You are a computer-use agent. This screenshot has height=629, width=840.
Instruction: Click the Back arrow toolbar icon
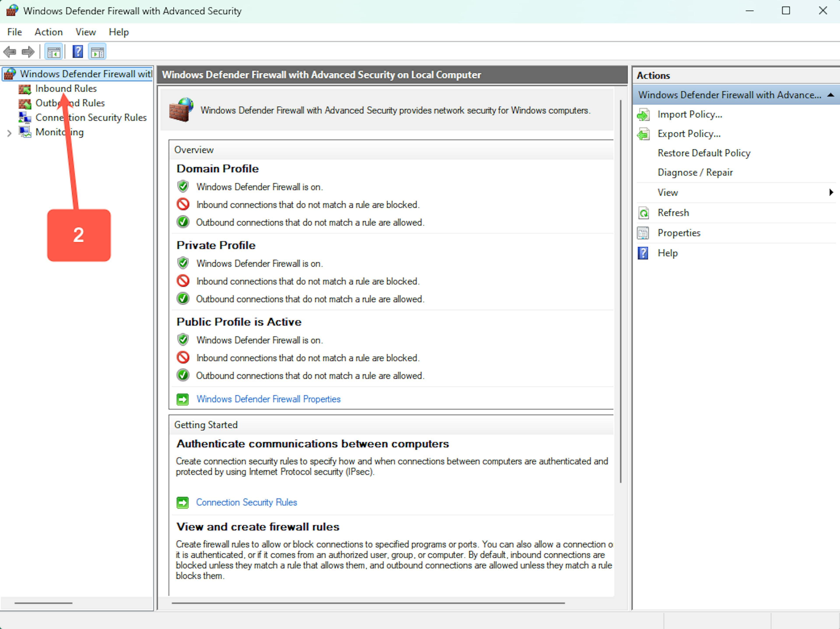(10, 52)
